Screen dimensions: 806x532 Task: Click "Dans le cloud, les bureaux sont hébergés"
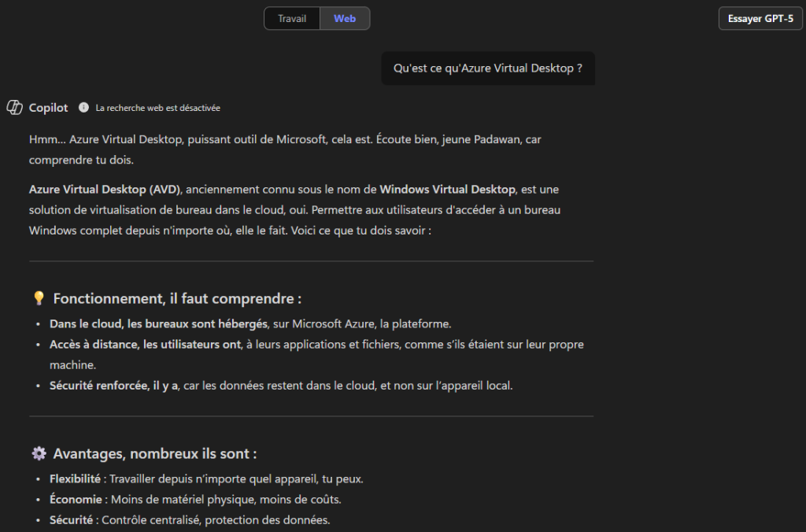tap(158, 323)
